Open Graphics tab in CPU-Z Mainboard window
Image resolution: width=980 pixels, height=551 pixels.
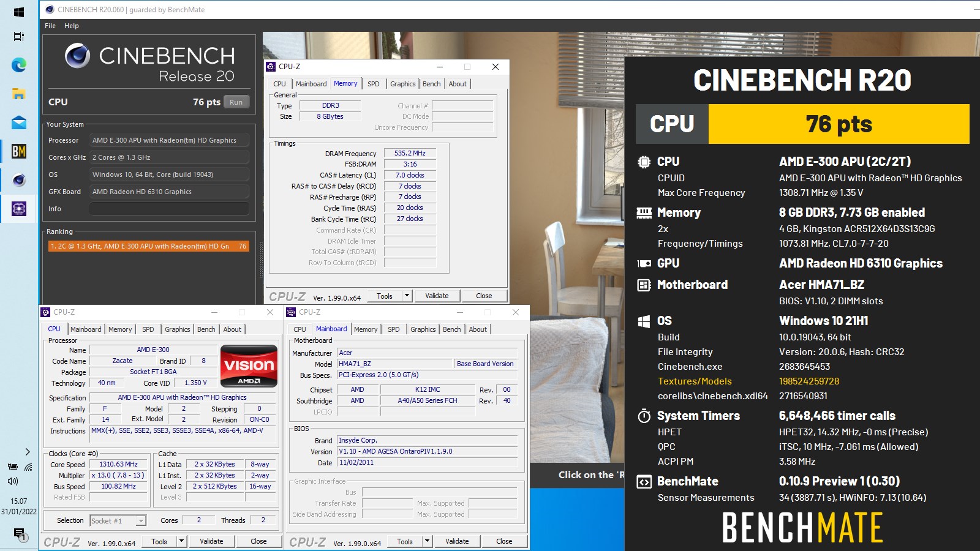pyautogui.click(x=423, y=329)
